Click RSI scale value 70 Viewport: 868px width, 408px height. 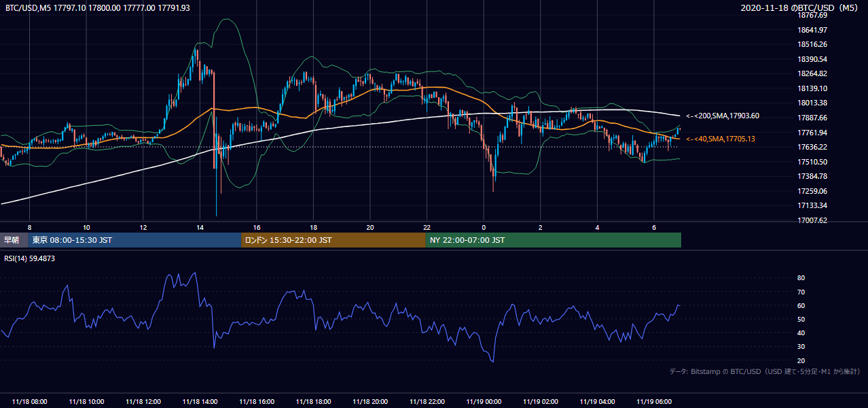[801, 292]
